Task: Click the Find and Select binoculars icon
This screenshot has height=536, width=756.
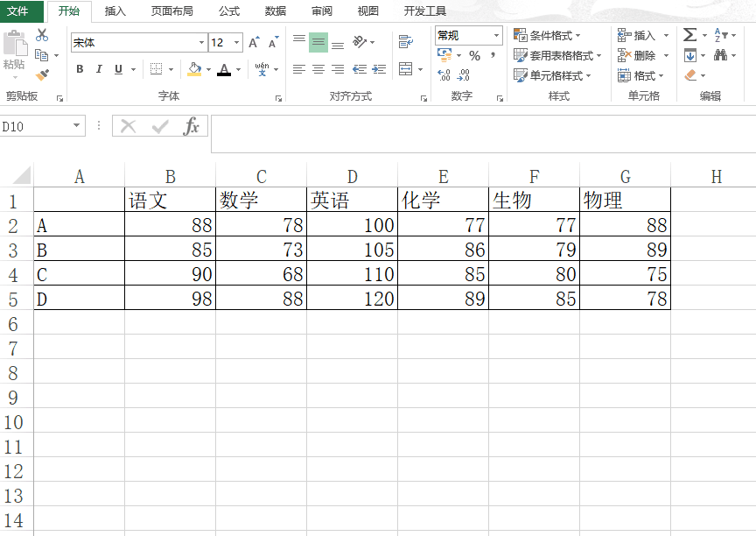Action: (x=721, y=55)
